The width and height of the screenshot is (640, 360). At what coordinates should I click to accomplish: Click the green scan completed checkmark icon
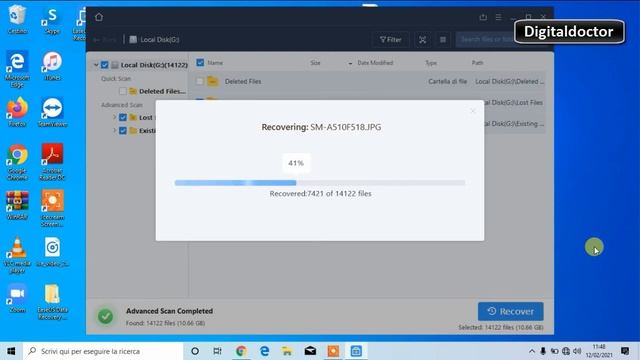[x=105, y=316]
